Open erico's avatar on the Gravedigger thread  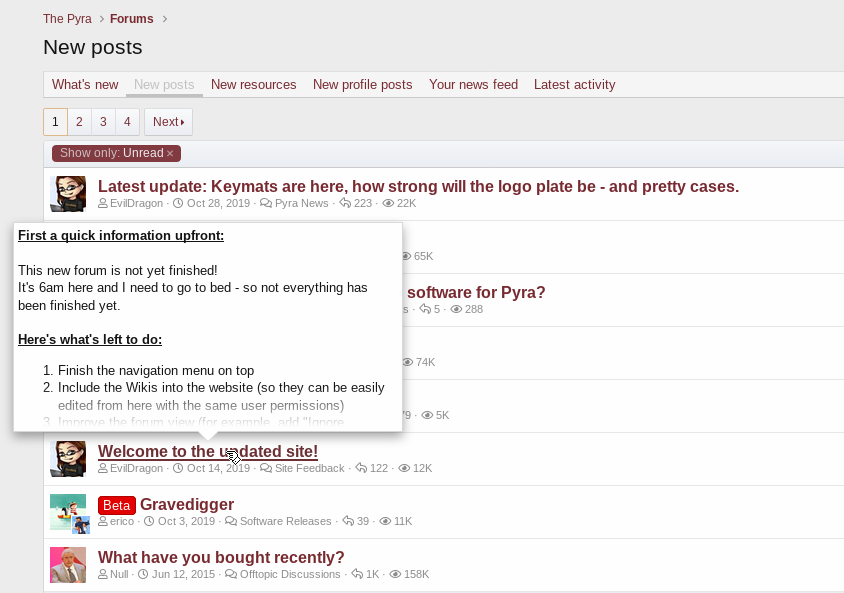coord(68,512)
